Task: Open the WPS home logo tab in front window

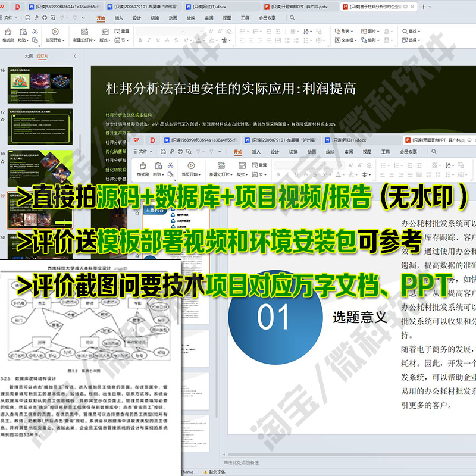Action: [x=136, y=140]
